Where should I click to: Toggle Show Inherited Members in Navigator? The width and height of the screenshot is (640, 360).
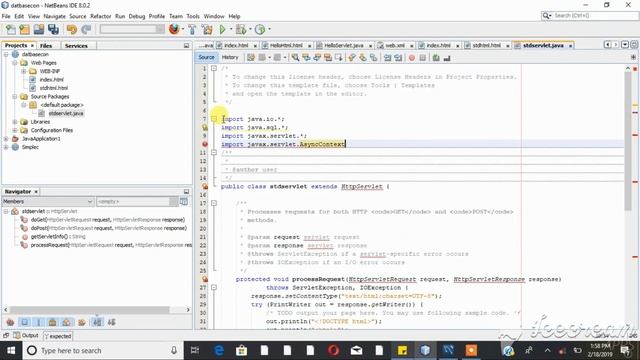click(10, 322)
